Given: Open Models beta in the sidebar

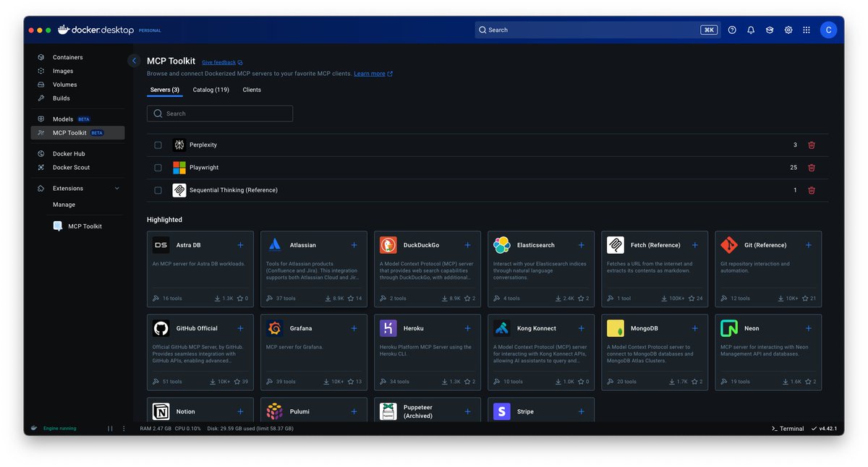Looking at the screenshot, I should (77, 119).
